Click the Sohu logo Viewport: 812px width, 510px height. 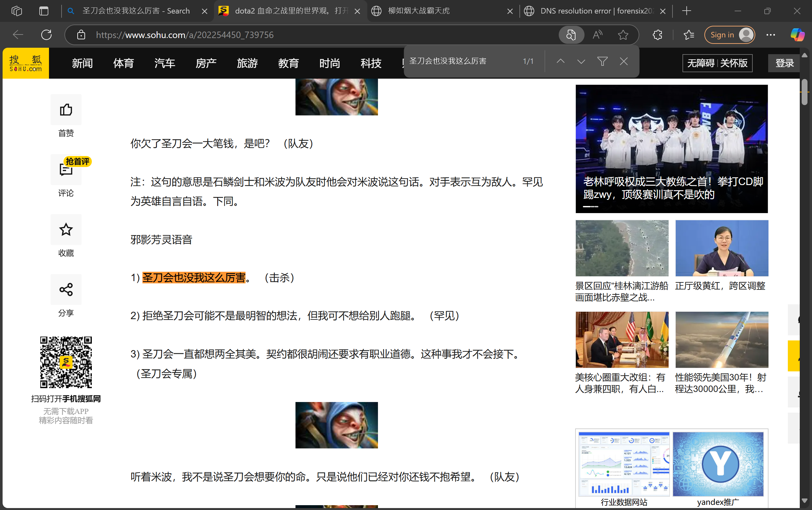point(26,63)
